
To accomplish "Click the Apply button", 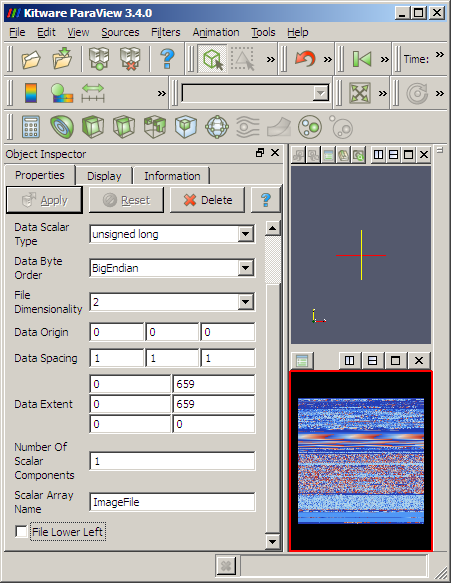I will pyautogui.click(x=44, y=200).
